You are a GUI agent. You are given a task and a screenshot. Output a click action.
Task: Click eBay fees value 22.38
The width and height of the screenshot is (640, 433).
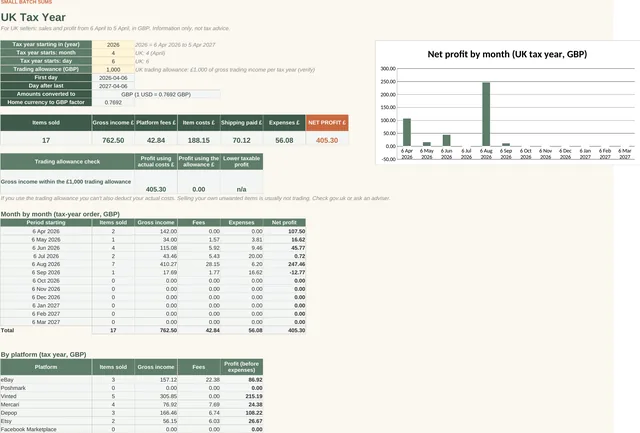pos(199,380)
